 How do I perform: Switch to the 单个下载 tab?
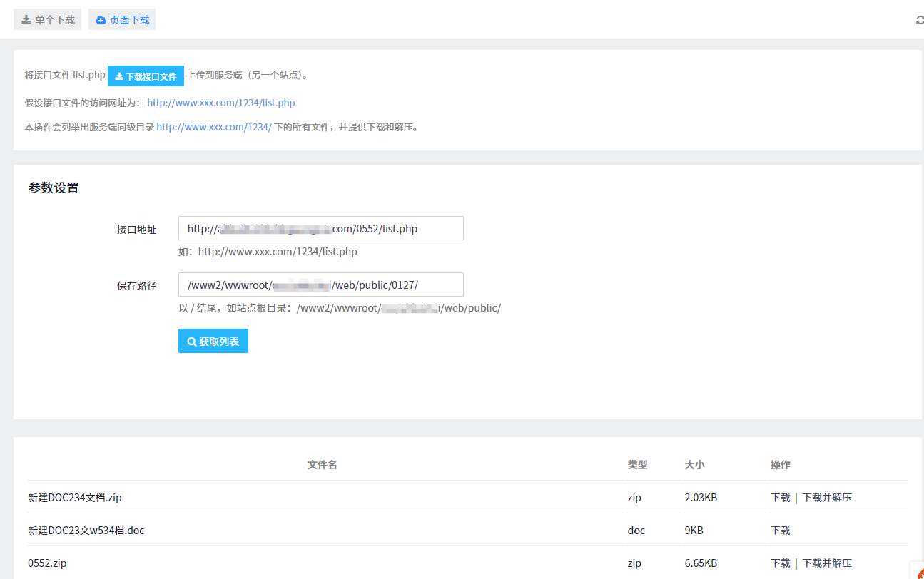48,20
